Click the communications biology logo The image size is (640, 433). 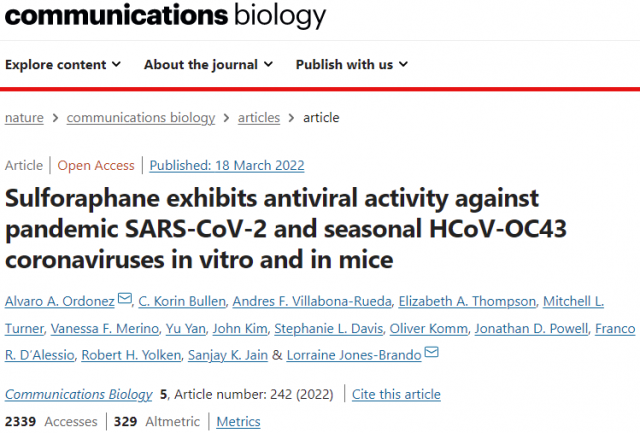[165, 16]
